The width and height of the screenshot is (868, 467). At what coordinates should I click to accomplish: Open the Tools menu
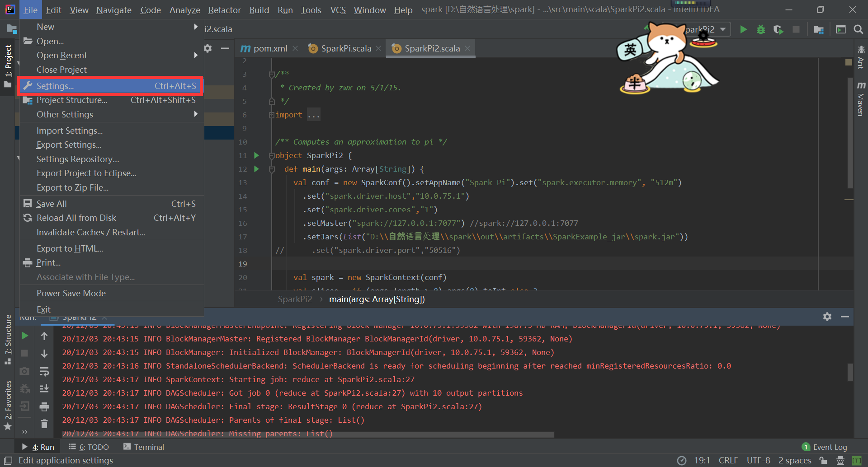[311, 10]
